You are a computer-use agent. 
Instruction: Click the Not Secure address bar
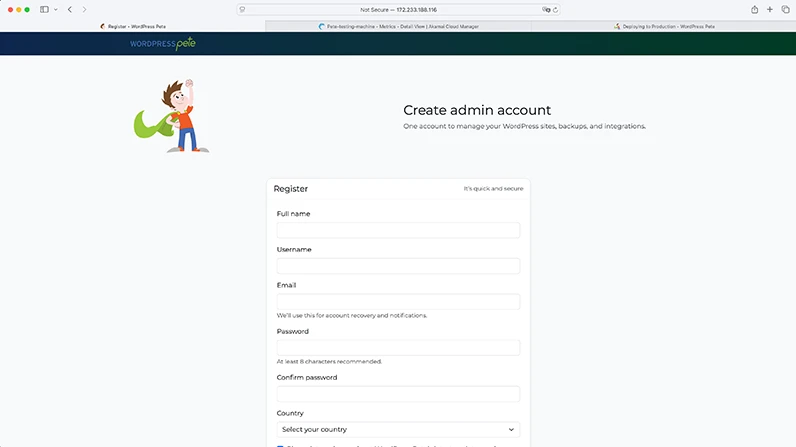click(x=398, y=9)
